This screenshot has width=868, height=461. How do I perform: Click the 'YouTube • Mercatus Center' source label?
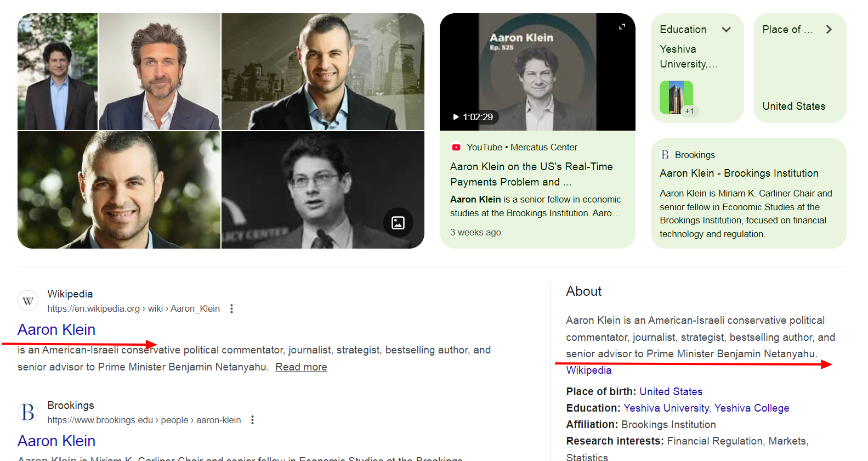(x=522, y=147)
